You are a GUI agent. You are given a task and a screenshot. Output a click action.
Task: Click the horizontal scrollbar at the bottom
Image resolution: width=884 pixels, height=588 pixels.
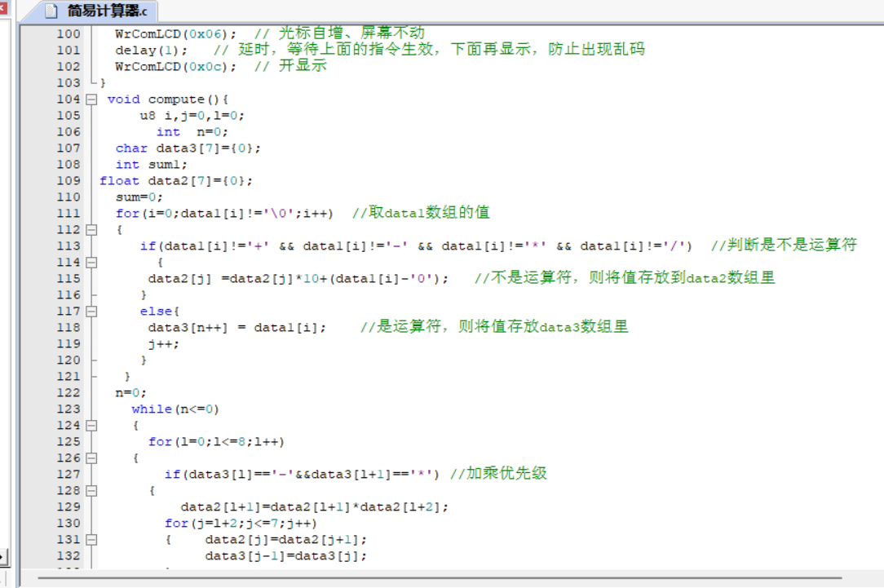tap(440, 578)
